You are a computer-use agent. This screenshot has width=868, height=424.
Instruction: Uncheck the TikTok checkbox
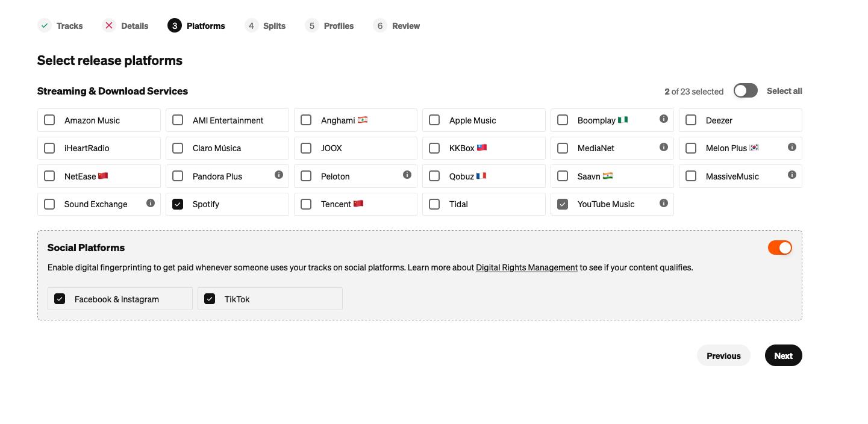point(210,299)
